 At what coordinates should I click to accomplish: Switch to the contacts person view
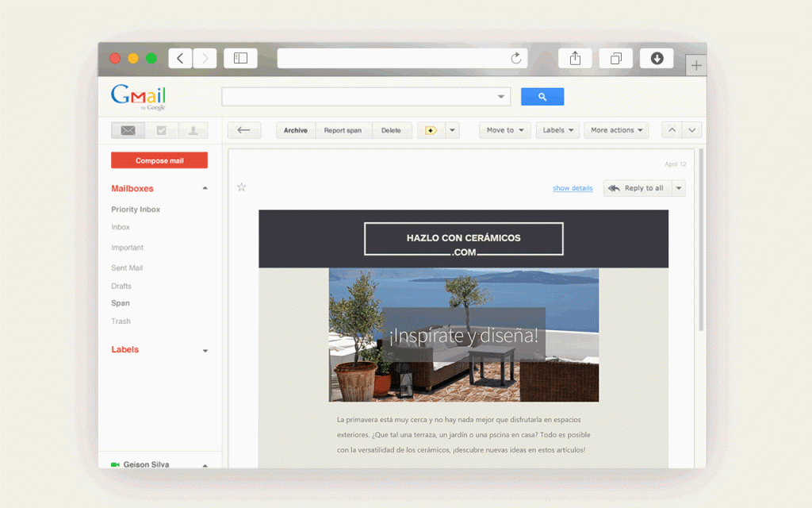[x=193, y=131]
